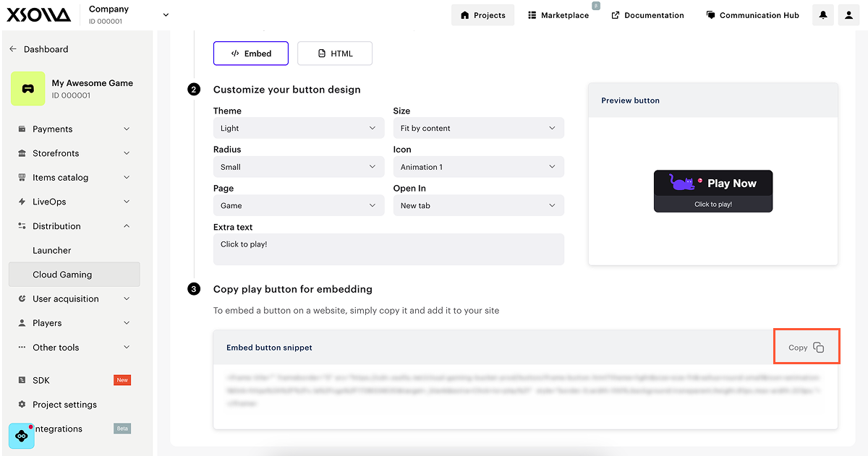
Task: Click the Extra text input field
Action: point(388,249)
